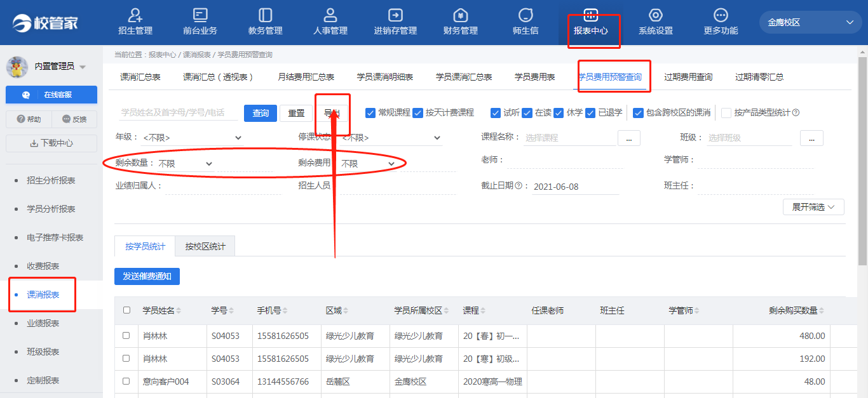The width and height of the screenshot is (868, 398).
Task: Open 财务管理 module icon
Action: click(461, 15)
